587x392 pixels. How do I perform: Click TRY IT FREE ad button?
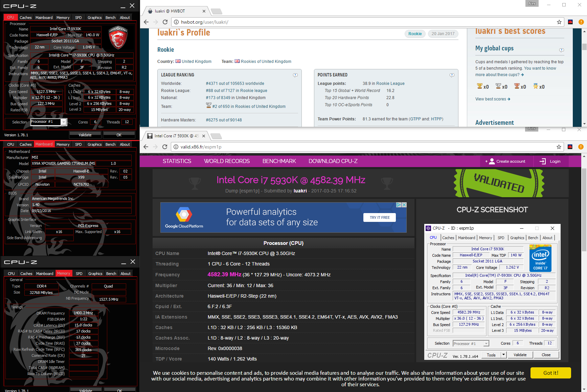click(x=380, y=217)
